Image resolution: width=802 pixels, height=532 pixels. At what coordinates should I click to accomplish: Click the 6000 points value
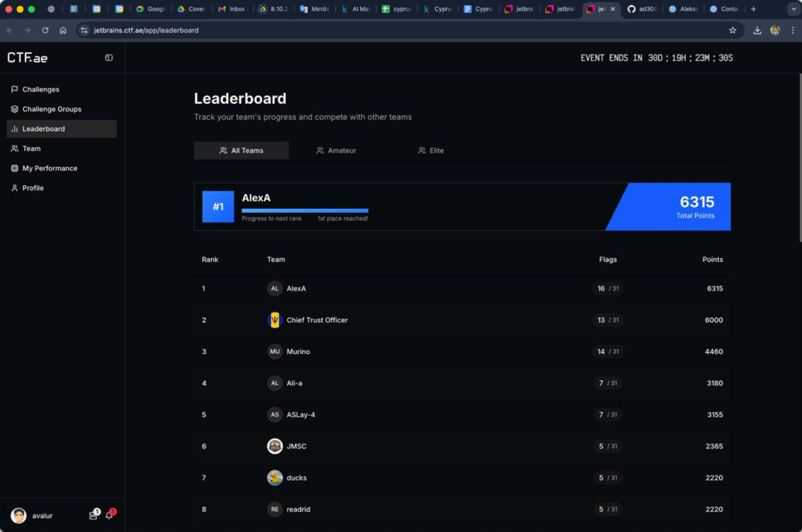pos(713,320)
